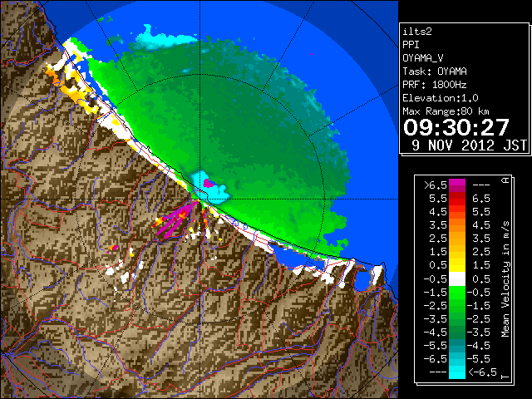Viewport: 532px width, 399px height.
Task: Click the ">6.5" legend label
Action: point(436,185)
